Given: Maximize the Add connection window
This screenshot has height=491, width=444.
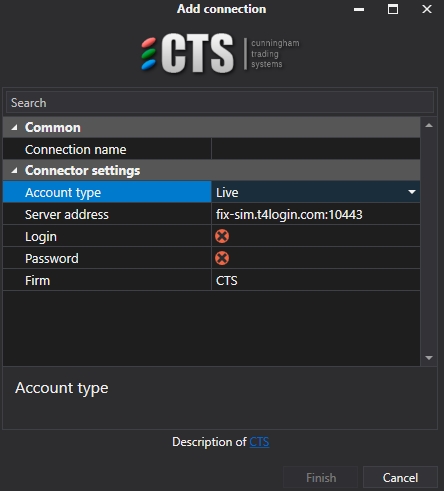Looking at the screenshot, I should pyautogui.click(x=393, y=9).
